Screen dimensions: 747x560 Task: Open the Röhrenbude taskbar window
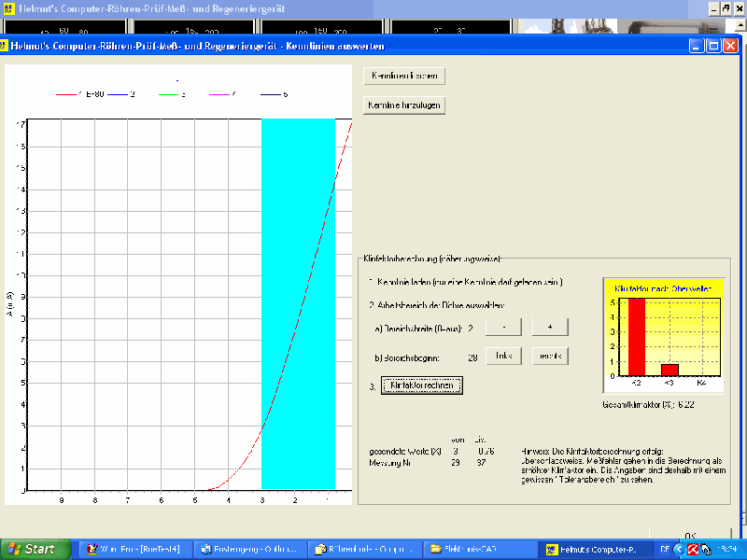pos(365,549)
